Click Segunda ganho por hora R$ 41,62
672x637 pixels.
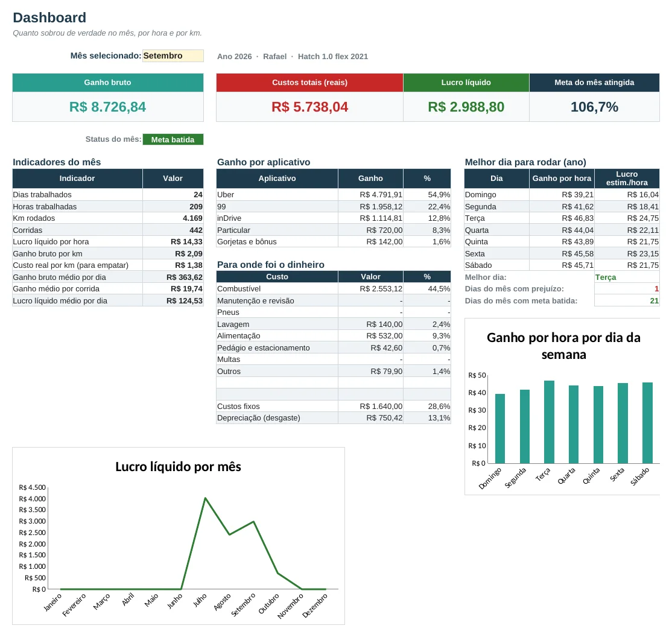[x=562, y=207]
